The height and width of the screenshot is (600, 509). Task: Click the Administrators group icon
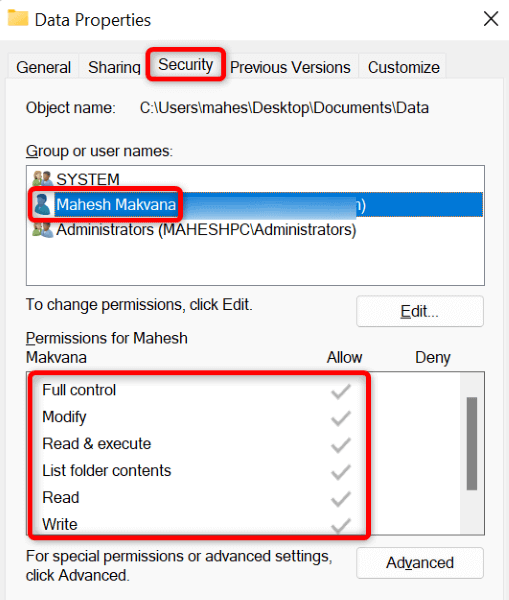tap(42, 230)
